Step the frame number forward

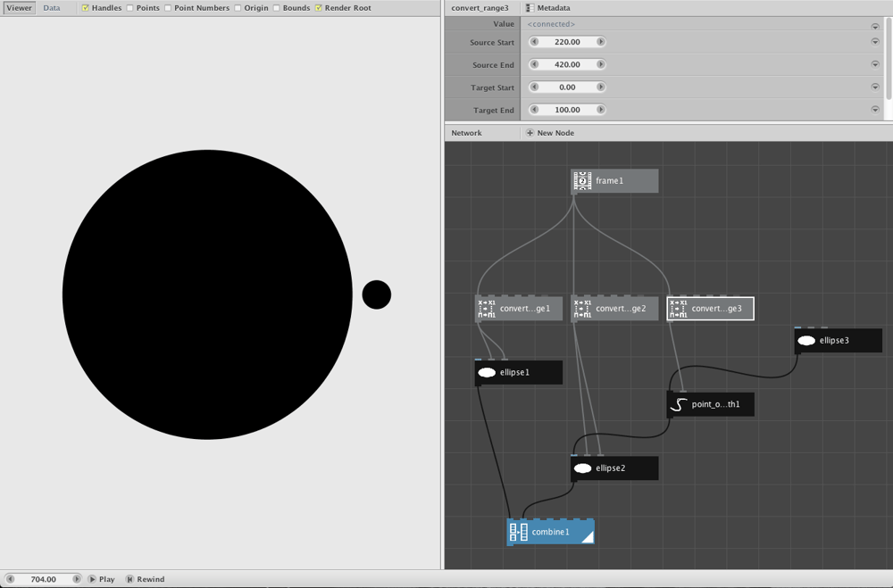pyautogui.click(x=76, y=579)
